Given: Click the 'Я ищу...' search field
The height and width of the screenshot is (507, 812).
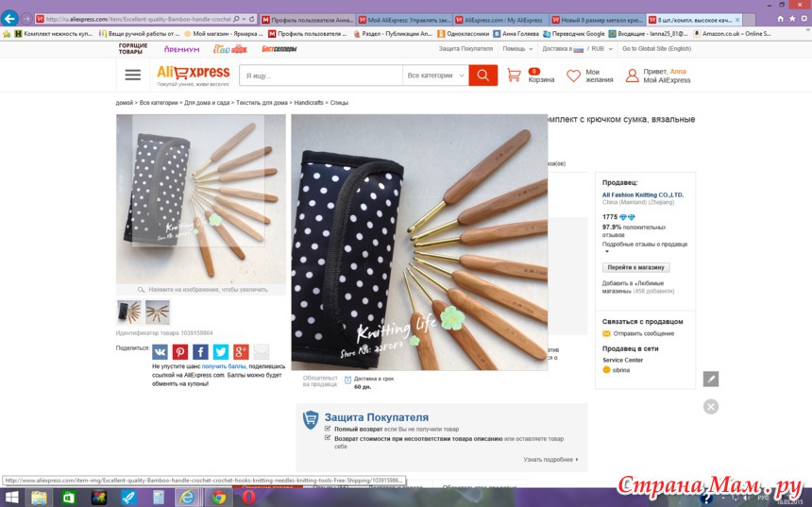Looking at the screenshot, I should (321, 76).
